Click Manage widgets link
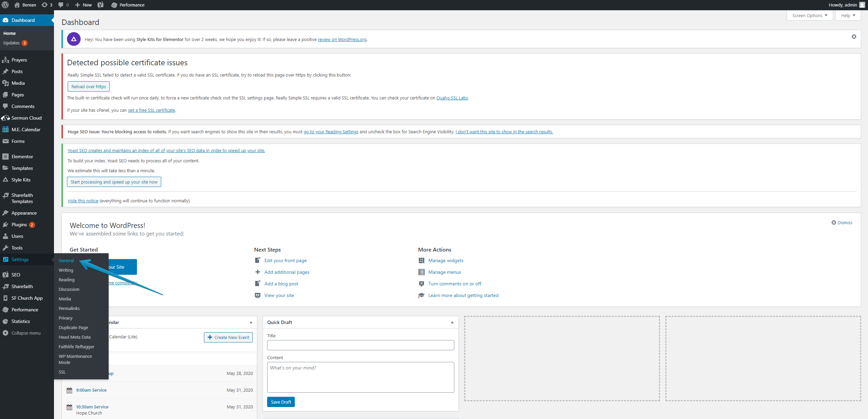 [446, 260]
